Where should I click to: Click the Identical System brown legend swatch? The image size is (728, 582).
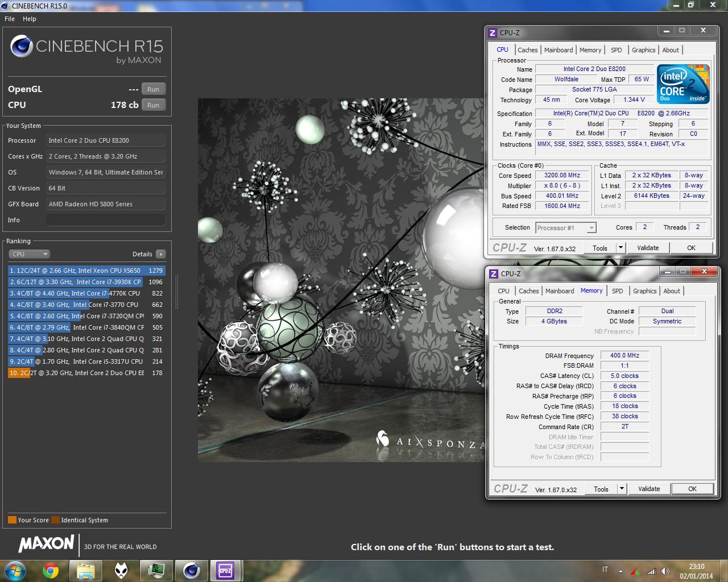(x=55, y=520)
